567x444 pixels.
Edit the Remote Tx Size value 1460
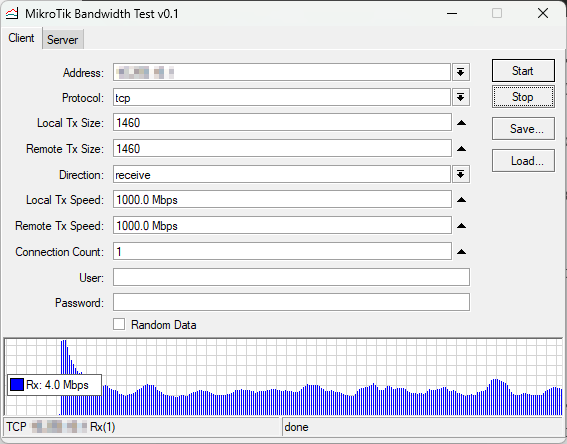click(282, 149)
